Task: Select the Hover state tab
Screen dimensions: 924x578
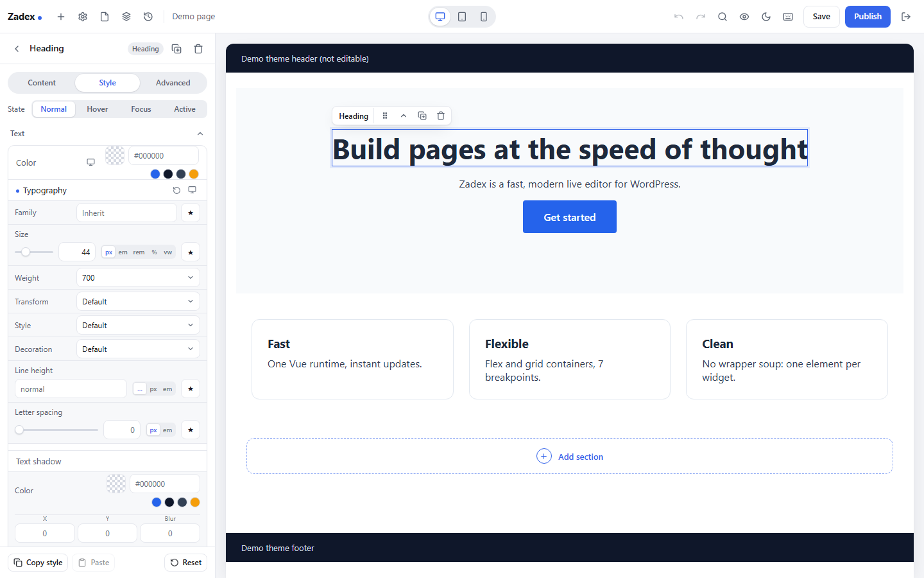Action: 98,109
